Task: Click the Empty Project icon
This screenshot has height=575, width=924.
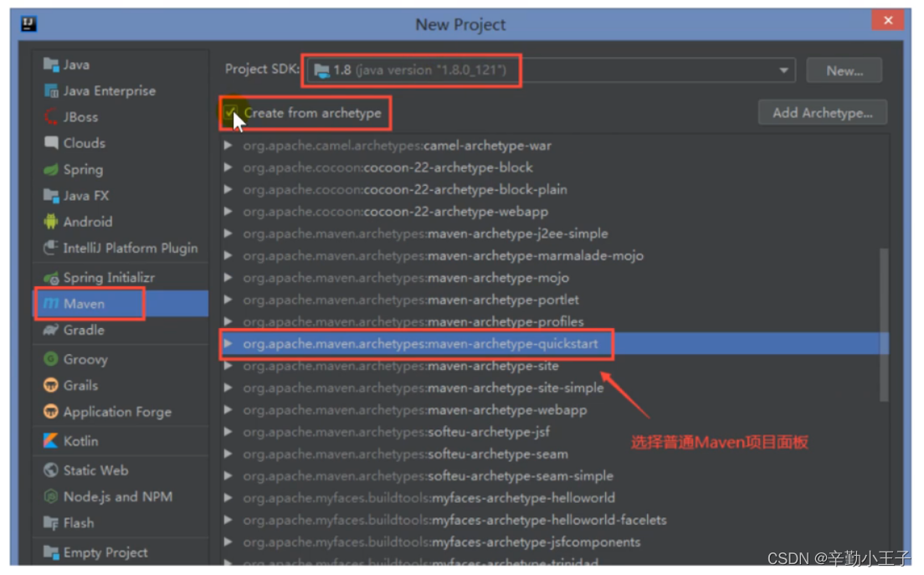Action: click(51, 552)
